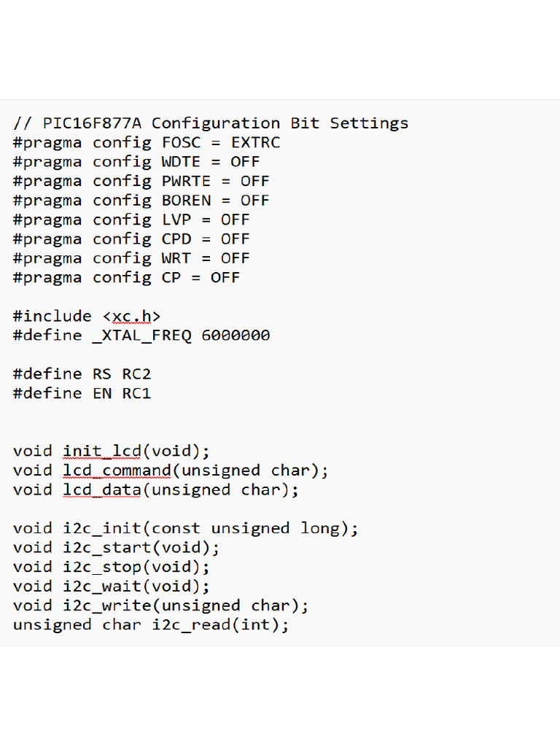Place cursor on BOREN = OFF line
The image size is (560, 747).
(x=141, y=201)
